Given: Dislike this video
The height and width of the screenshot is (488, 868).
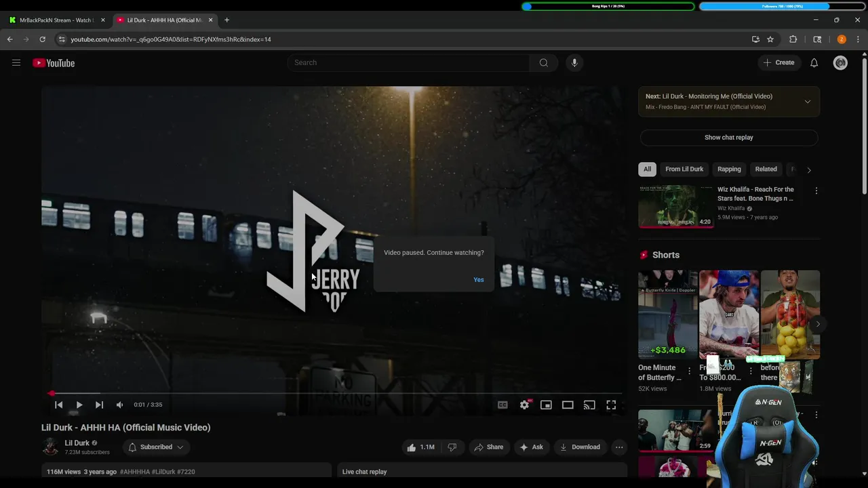Looking at the screenshot, I should pyautogui.click(x=452, y=447).
